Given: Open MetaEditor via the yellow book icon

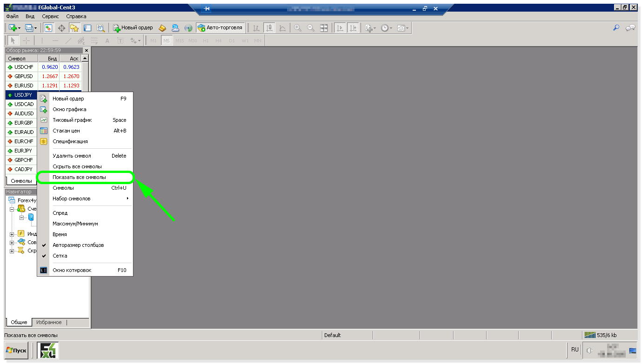Looking at the screenshot, I should click(162, 28).
